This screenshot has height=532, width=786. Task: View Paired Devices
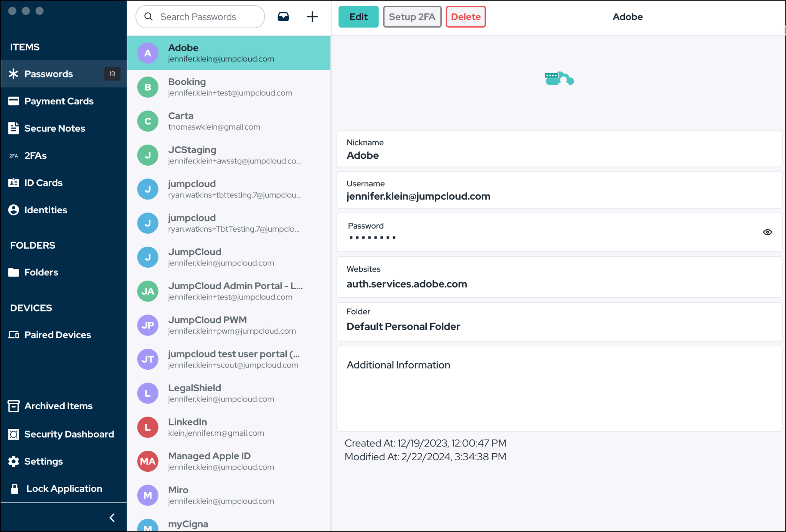[x=58, y=334]
